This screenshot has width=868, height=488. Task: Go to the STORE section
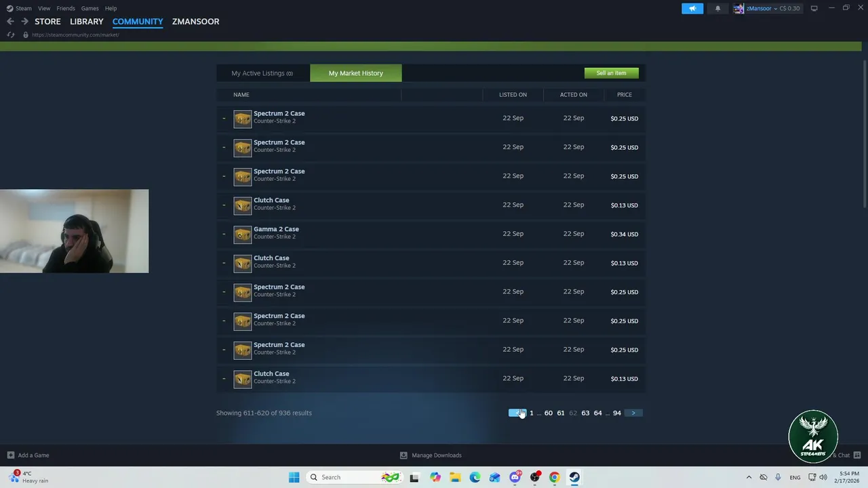(47, 22)
